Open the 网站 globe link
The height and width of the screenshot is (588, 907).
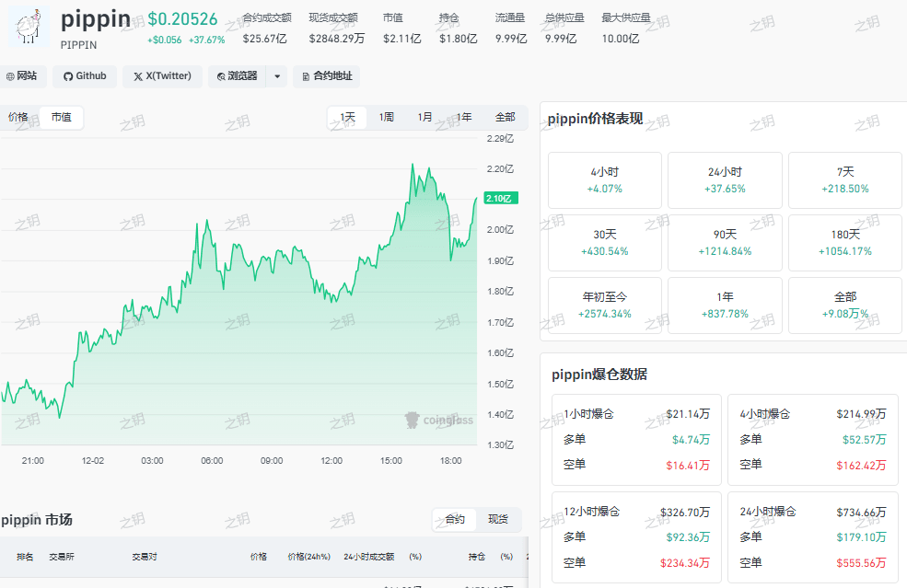coord(21,76)
